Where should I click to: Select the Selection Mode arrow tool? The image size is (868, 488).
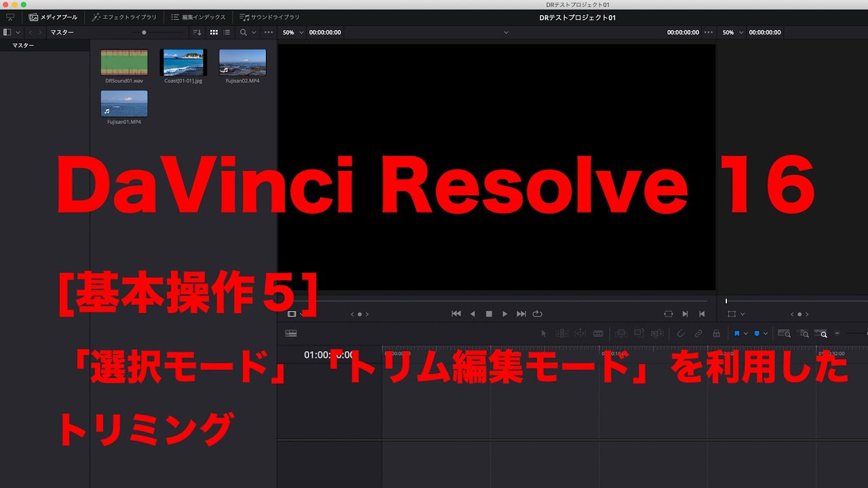[543, 333]
